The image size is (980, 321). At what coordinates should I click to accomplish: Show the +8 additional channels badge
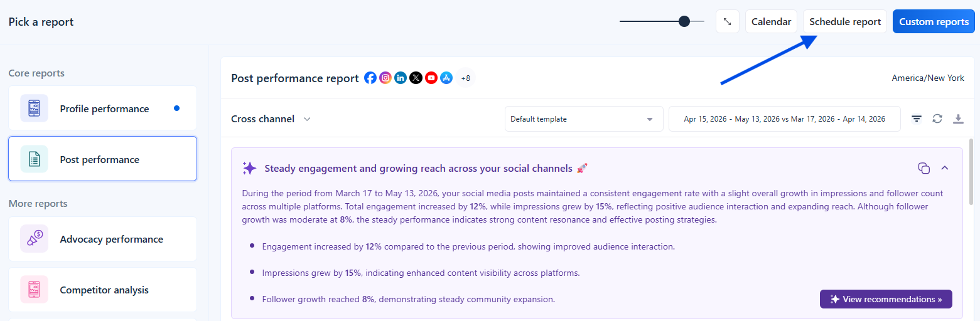point(465,78)
